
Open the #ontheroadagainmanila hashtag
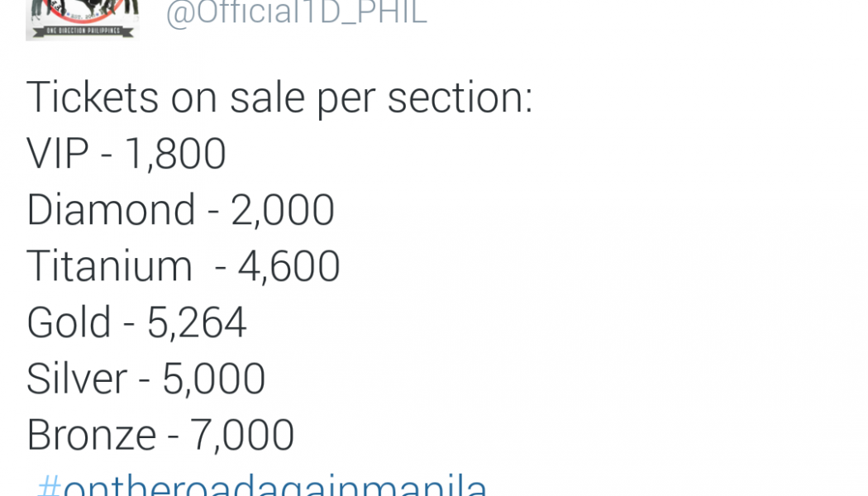coord(261,485)
